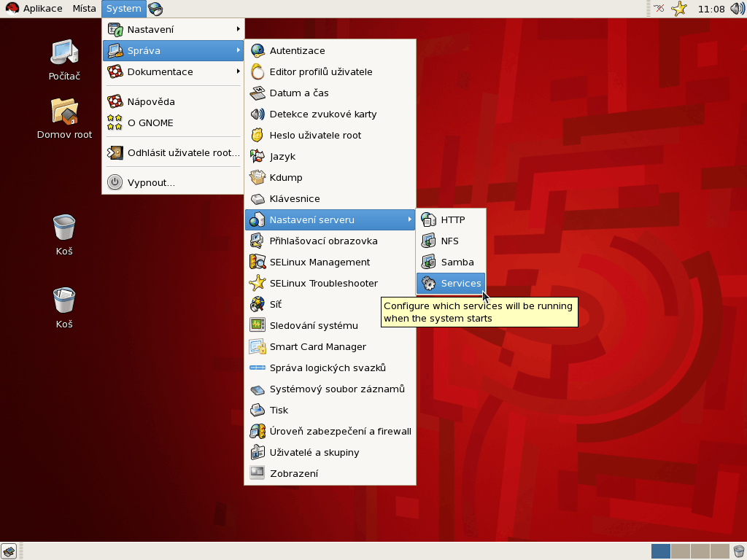
Task: Open Zobrazení display settings
Action: (x=330, y=473)
